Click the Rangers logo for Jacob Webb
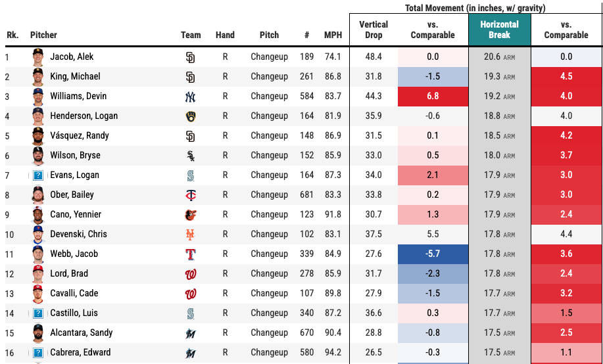 click(x=191, y=254)
